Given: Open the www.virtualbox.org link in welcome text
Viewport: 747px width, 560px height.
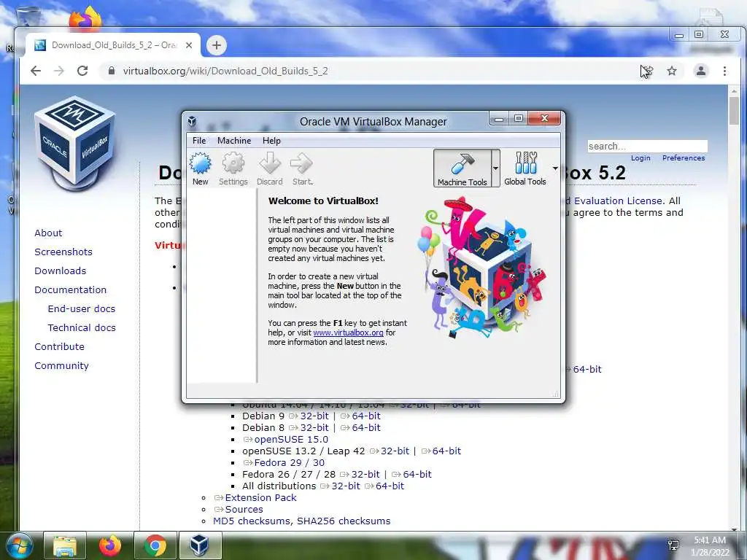Looking at the screenshot, I should tap(348, 332).
